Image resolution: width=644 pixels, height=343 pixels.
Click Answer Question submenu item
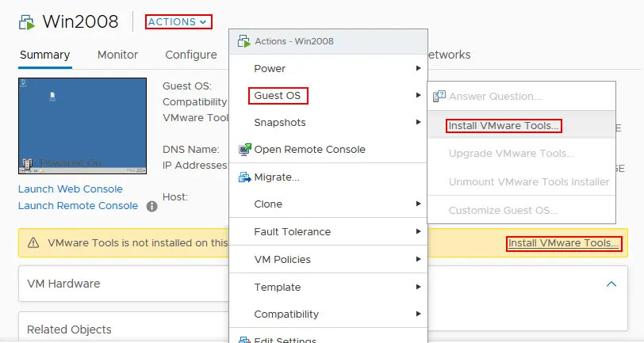pyautogui.click(x=521, y=97)
